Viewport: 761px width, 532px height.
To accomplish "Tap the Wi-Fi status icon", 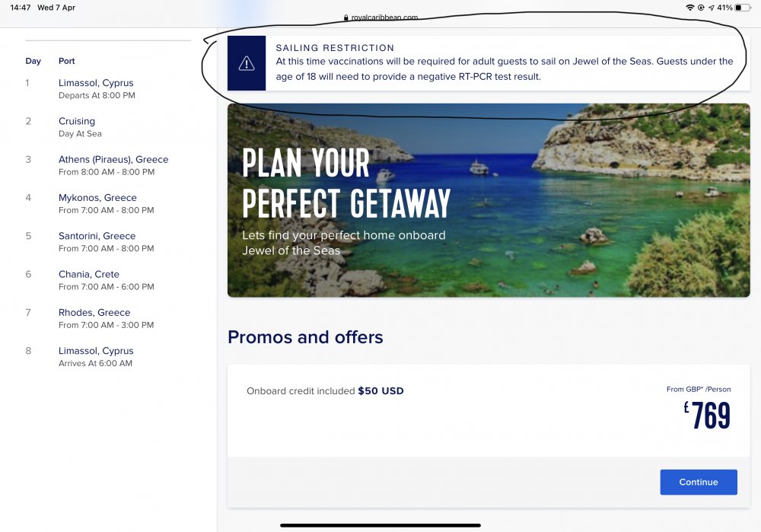I will pos(689,8).
